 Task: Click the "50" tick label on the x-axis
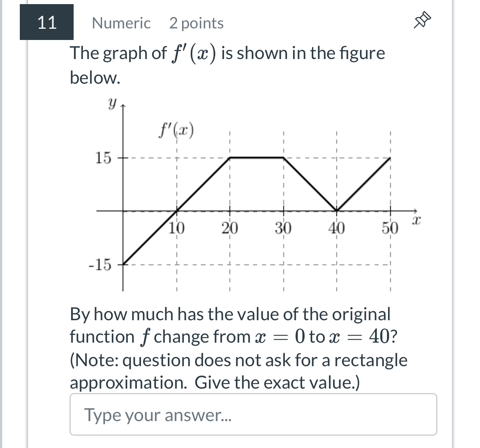coord(390,228)
